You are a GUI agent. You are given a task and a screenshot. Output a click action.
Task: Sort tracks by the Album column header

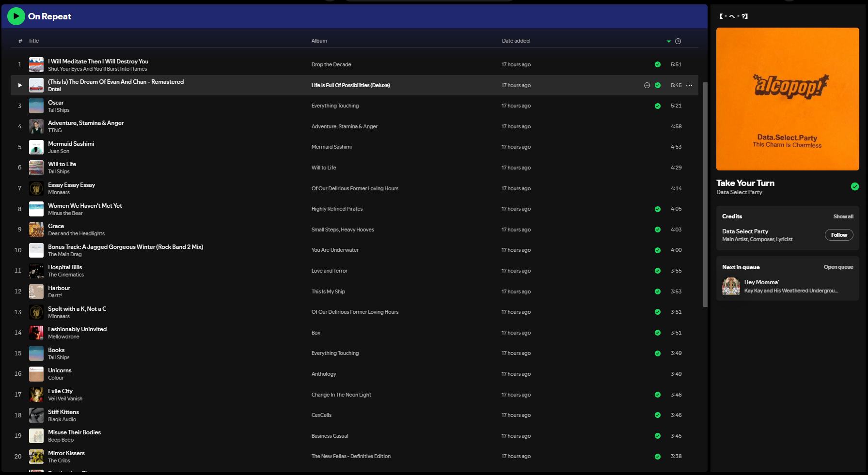(319, 41)
